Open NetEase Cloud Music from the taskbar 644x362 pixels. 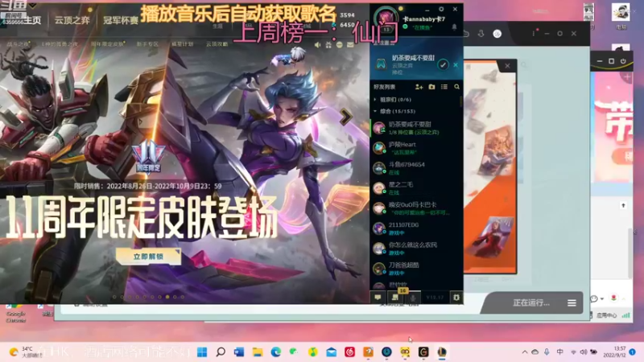click(350, 352)
